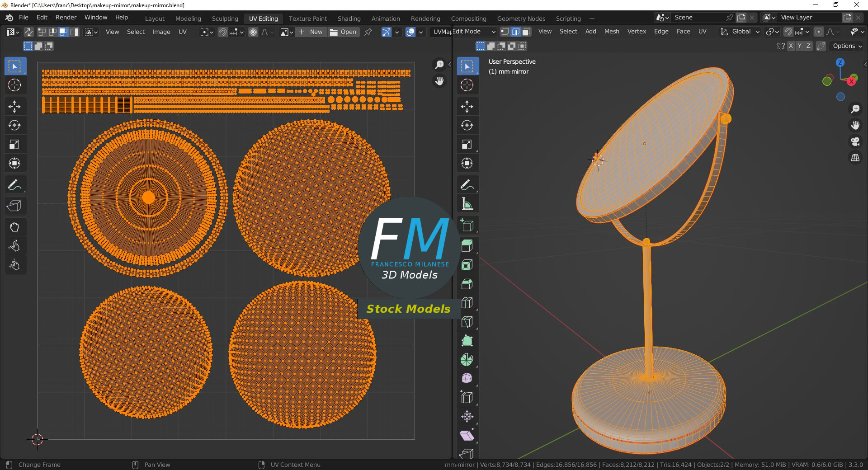Open the Render menu
Image resolution: width=868 pixels, height=470 pixels.
[66, 18]
